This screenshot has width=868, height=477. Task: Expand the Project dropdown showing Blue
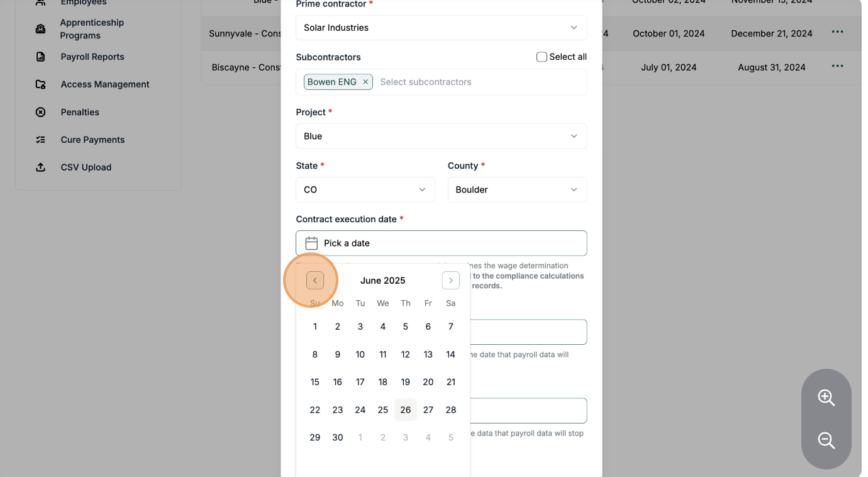[x=441, y=136]
